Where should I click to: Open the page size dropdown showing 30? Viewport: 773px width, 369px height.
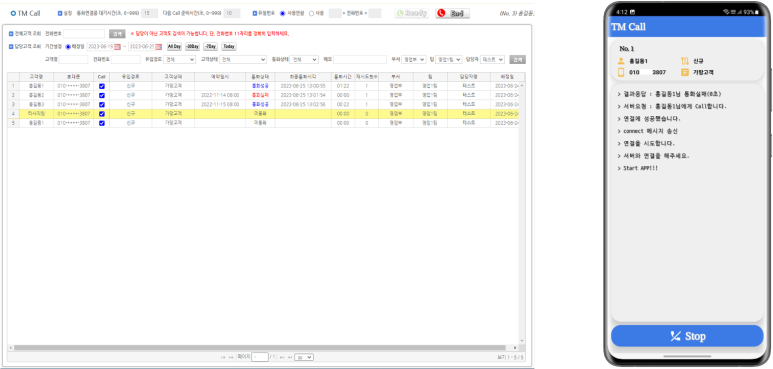[304, 357]
